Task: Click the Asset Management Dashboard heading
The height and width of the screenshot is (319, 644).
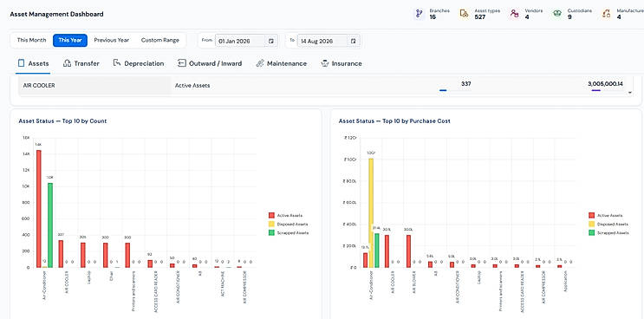Action: (56, 14)
